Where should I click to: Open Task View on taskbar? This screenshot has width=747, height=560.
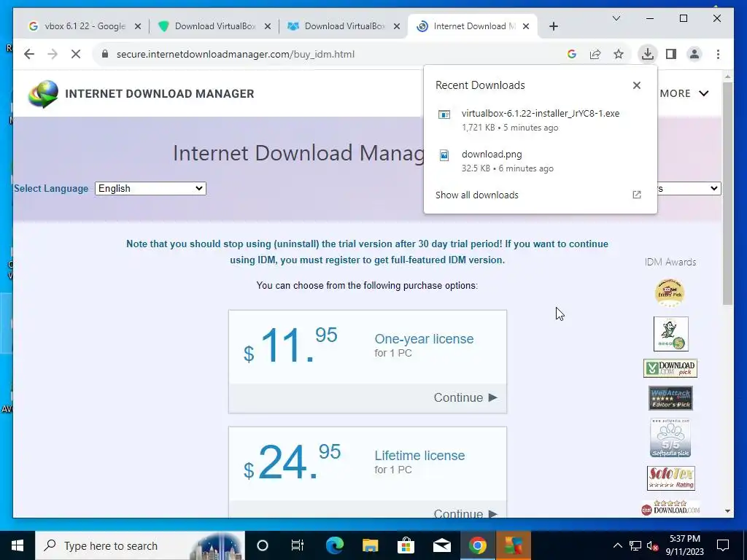298,545
